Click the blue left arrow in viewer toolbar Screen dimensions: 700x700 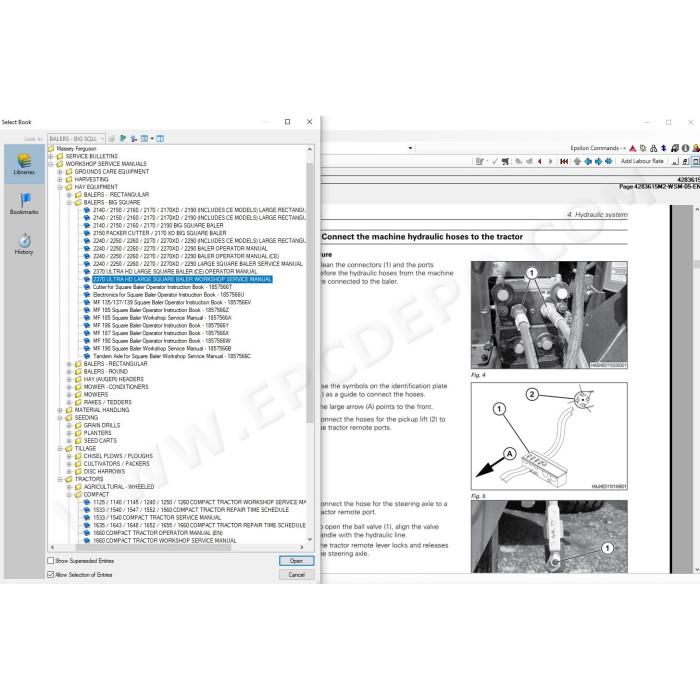[x=588, y=161]
